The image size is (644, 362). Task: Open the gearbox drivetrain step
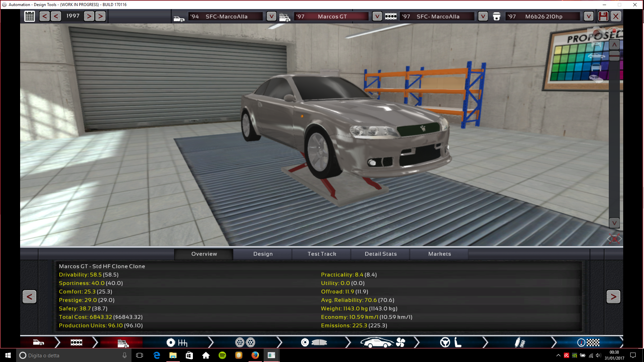coord(177,343)
